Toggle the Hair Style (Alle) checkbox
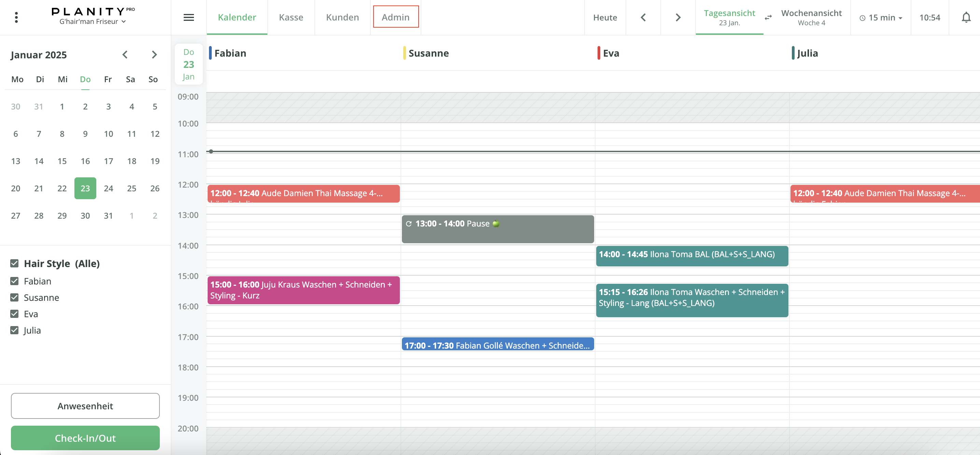Screen dimensions: 980x455 coord(14,263)
